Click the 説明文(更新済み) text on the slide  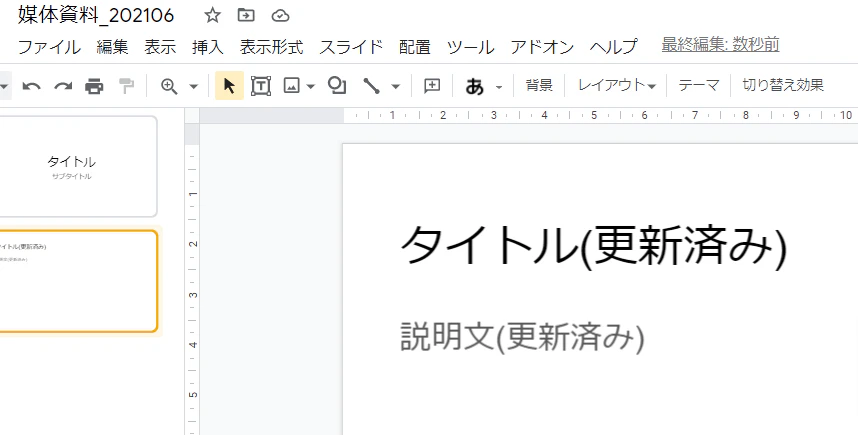coord(523,337)
